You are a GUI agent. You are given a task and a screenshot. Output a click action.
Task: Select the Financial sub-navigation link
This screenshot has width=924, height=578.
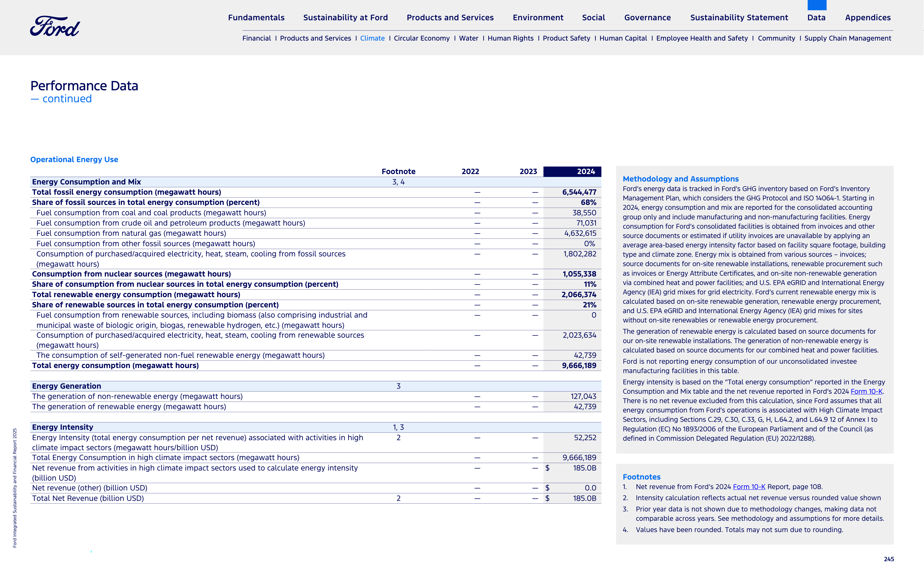(256, 38)
